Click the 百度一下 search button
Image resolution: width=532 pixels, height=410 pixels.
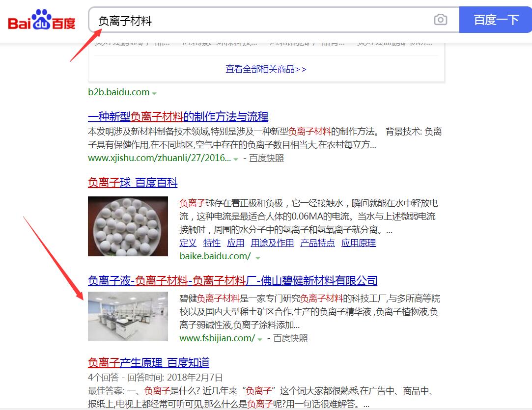495,20
